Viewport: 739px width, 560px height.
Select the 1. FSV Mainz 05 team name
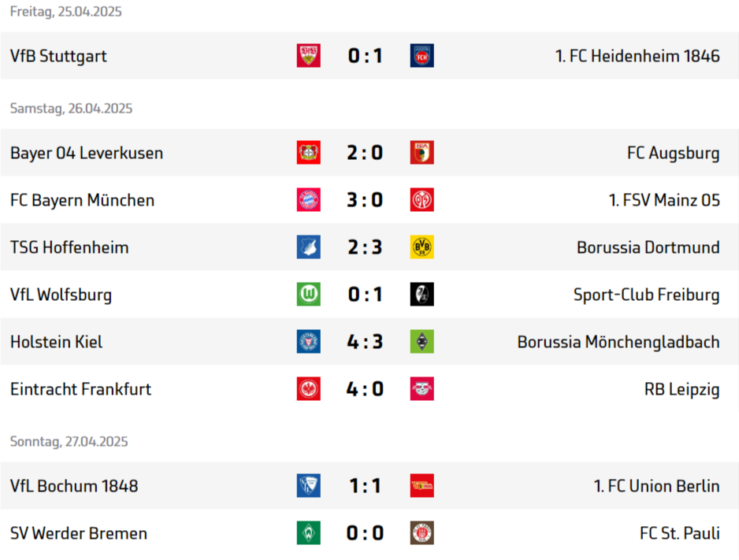point(664,200)
